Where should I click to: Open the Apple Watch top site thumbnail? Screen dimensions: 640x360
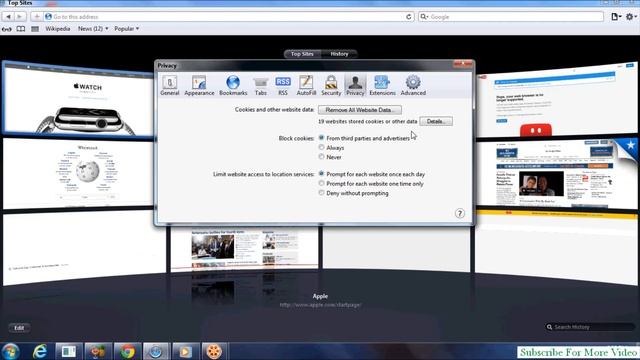point(78,100)
